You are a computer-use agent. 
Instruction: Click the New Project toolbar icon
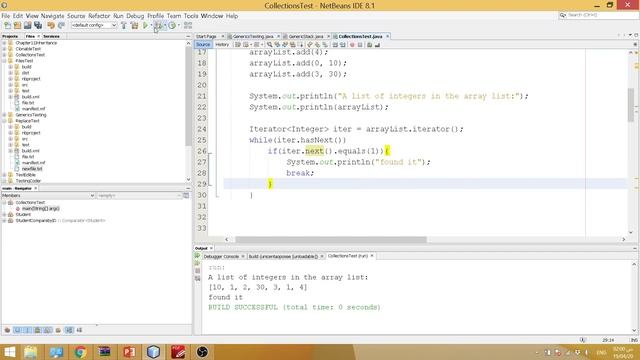pos(18,25)
